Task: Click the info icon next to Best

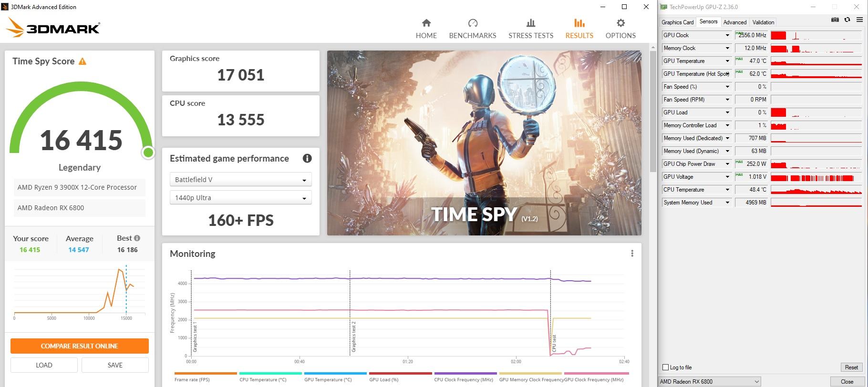Action: pos(137,238)
